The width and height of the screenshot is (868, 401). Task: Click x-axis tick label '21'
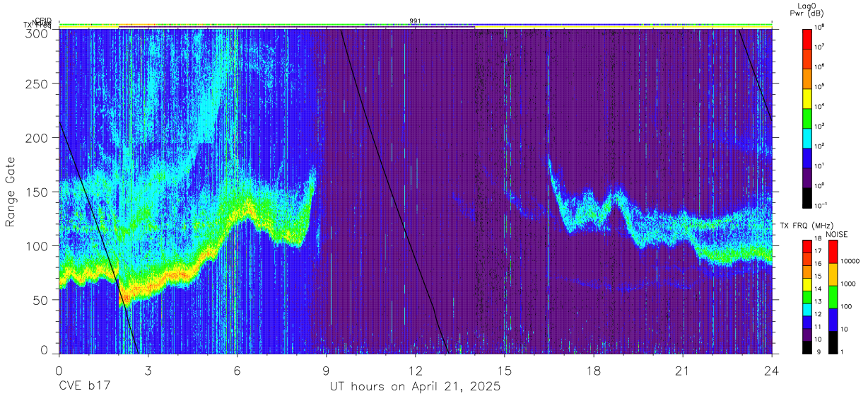point(682,370)
